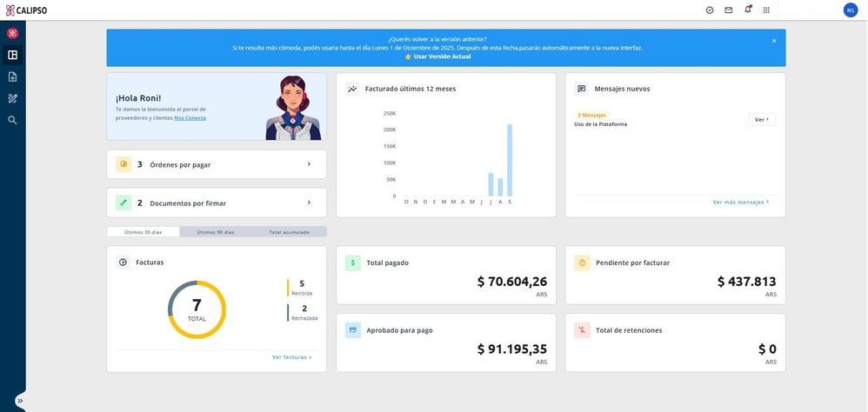
Task: Click the Facturas pie chart icon
Action: click(123, 262)
